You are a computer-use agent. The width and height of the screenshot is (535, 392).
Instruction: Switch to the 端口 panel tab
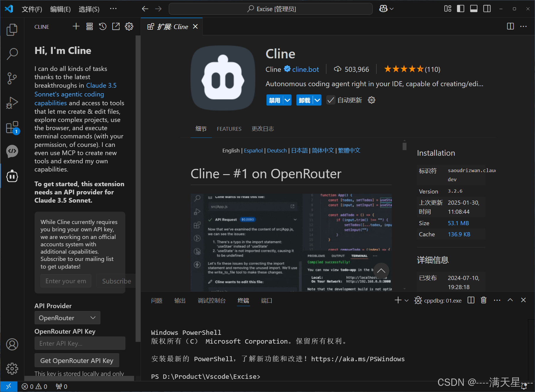(x=266, y=301)
